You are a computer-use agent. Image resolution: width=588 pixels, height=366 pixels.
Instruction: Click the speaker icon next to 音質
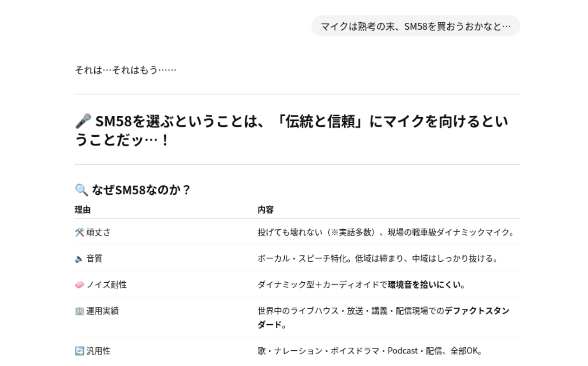click(x=79, y=259)
